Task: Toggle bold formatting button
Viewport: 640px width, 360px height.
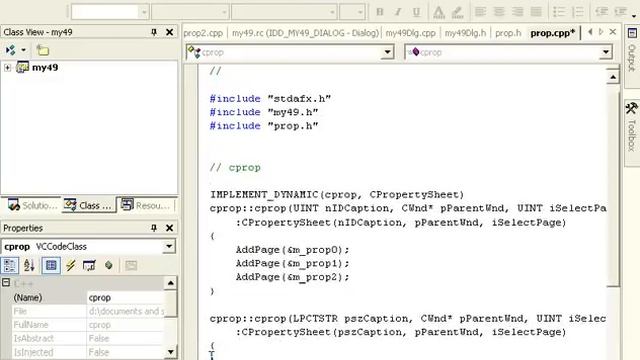Action: pyautogui.click(x=380, y=12)
